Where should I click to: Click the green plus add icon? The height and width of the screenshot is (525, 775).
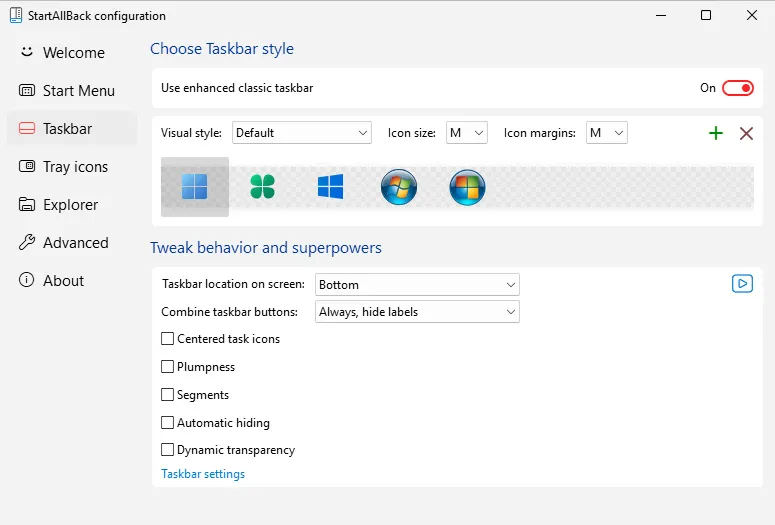pos(716,133)
